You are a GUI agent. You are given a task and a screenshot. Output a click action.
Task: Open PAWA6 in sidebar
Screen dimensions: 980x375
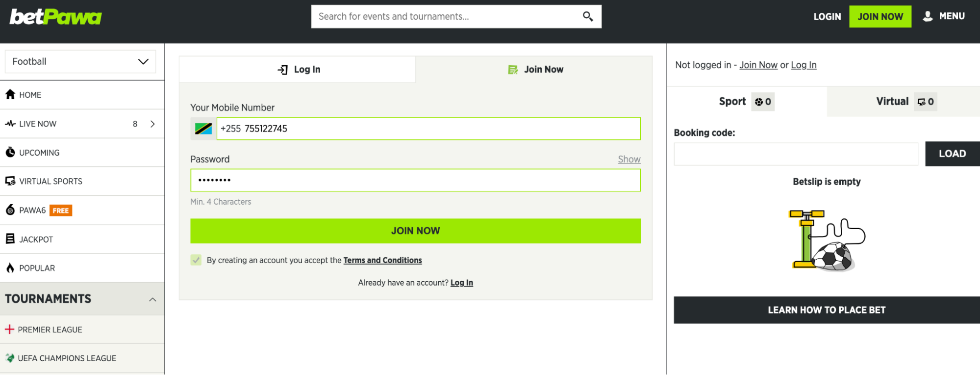(x=82, y=211)
